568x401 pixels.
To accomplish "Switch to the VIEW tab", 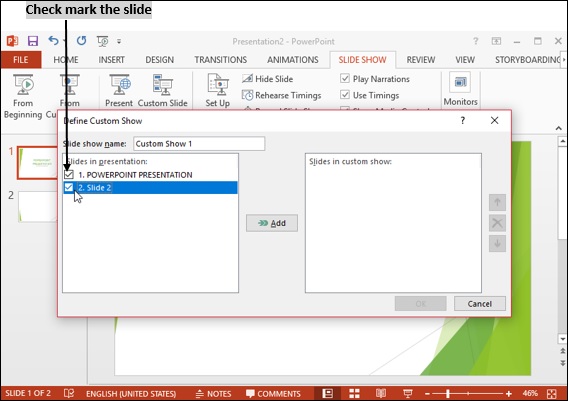I will (x=465, y=60).
